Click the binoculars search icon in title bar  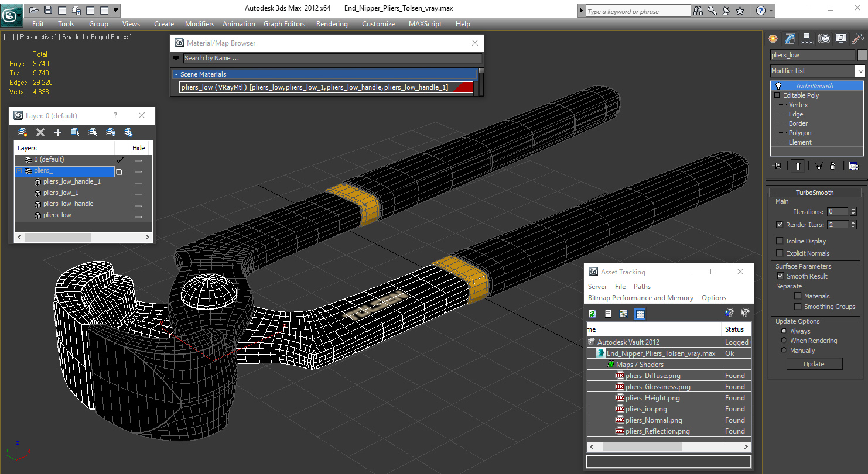[x=698, y=11]
